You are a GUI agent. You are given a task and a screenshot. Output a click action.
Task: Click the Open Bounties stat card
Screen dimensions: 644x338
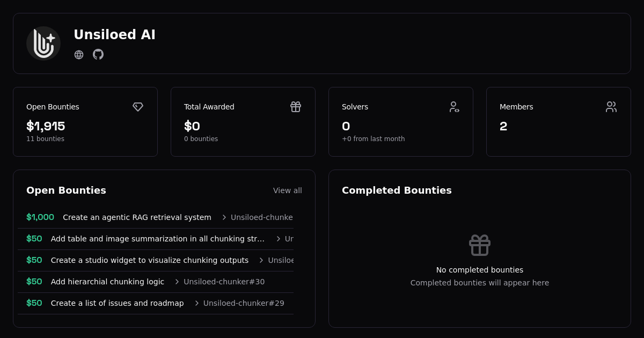(x=85, y=121)
